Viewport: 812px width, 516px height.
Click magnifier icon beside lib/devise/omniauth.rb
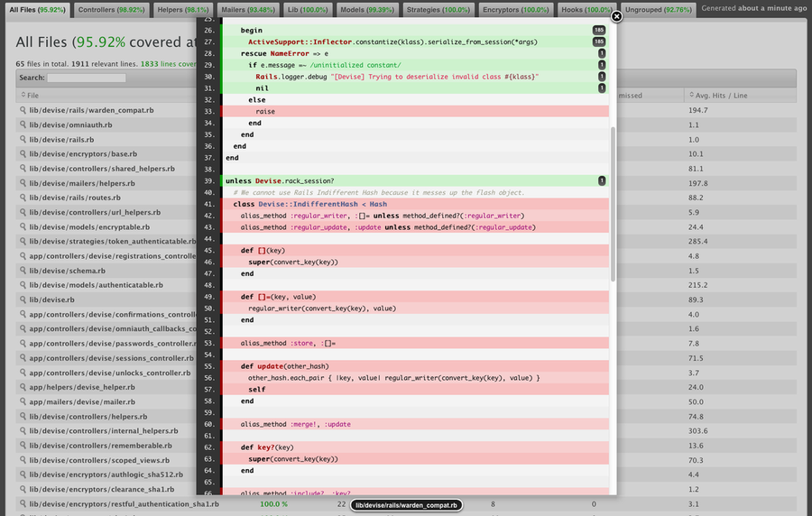[x=23, y=124]
